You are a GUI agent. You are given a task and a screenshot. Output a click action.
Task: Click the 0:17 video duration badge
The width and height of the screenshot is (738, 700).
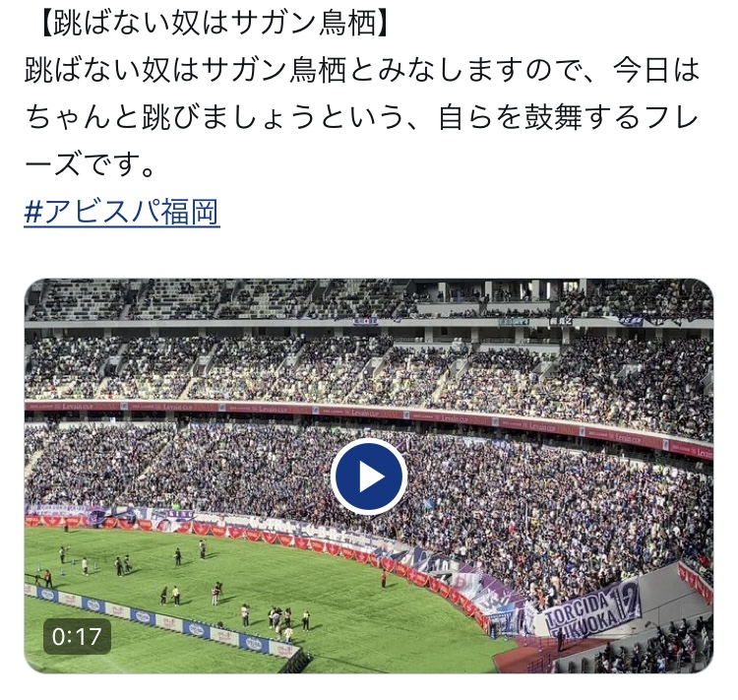point(77,636)
